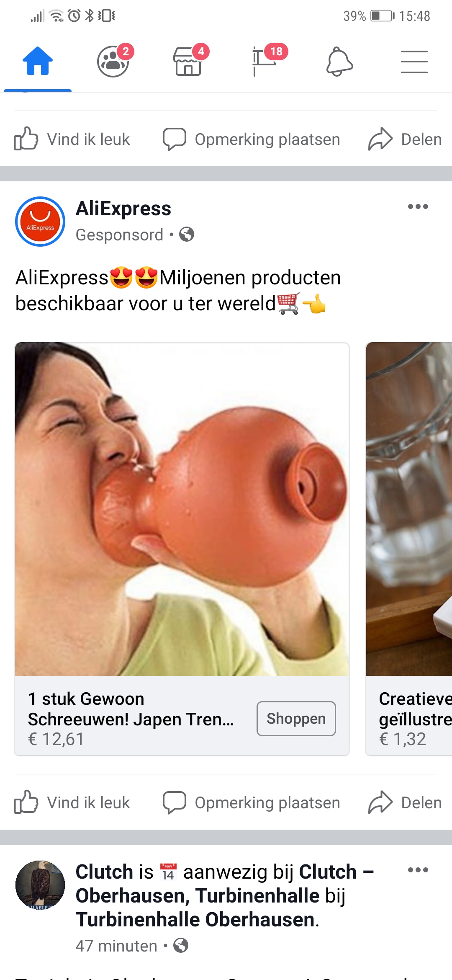Open the Home feed tab
Viewport: 452px width, 980px height.
(x=38, y=62)
